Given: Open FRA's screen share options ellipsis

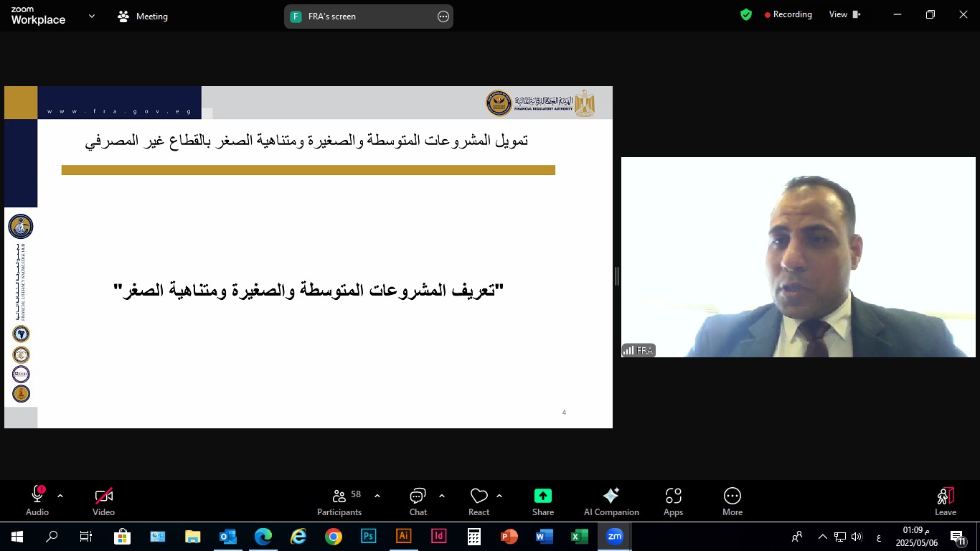Looking at the screenshot, I should click(443, 17).
